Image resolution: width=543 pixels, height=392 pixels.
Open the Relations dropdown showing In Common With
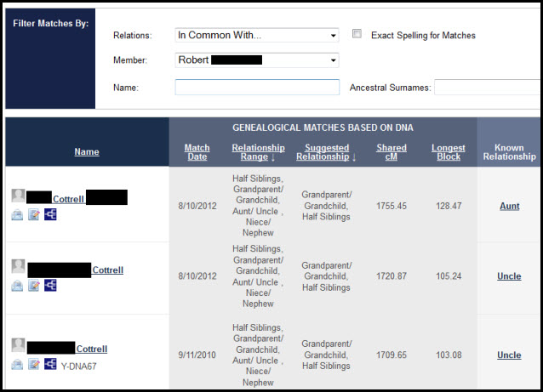pos(256,36)
